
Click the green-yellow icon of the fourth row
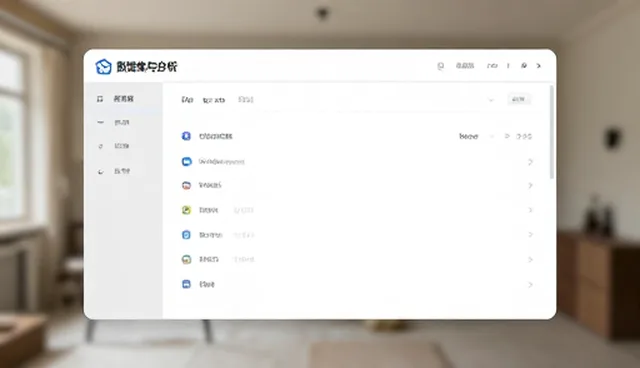pyautogui.click(x=186, y=210)
